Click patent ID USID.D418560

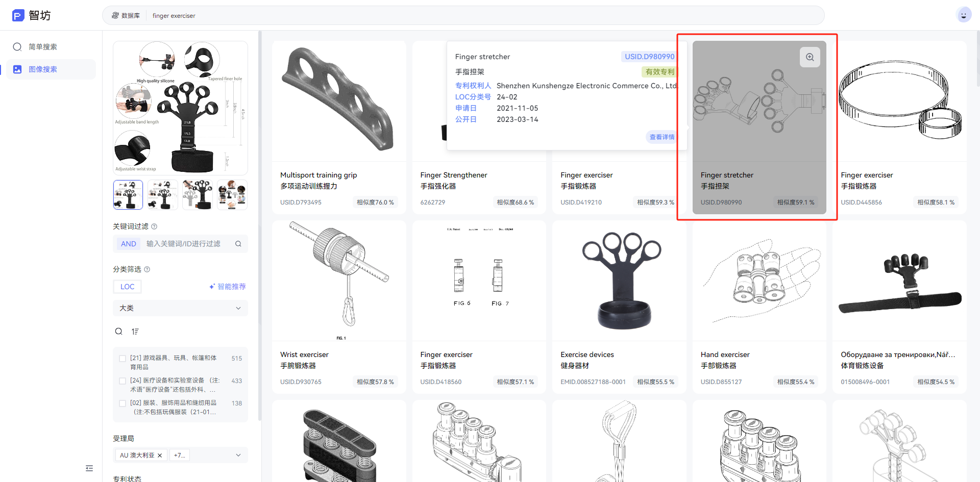click(x=441, y=382)
